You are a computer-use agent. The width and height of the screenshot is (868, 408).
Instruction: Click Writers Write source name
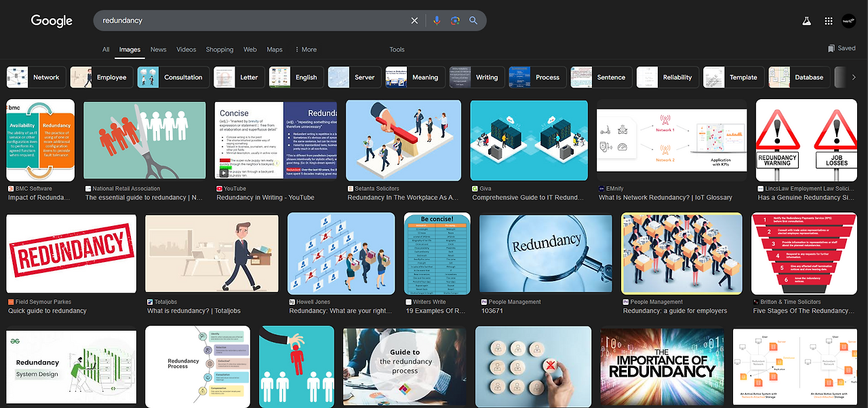pos(430,302)
